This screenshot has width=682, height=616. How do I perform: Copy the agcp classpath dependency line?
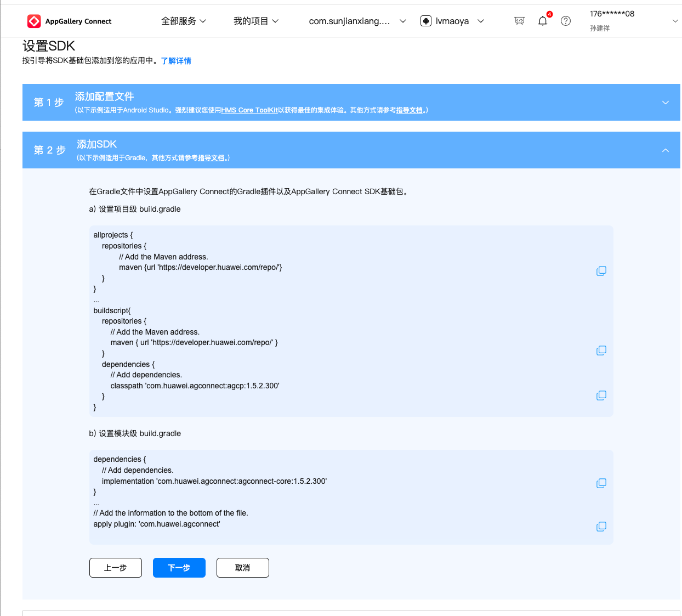[x=601, y=395]
